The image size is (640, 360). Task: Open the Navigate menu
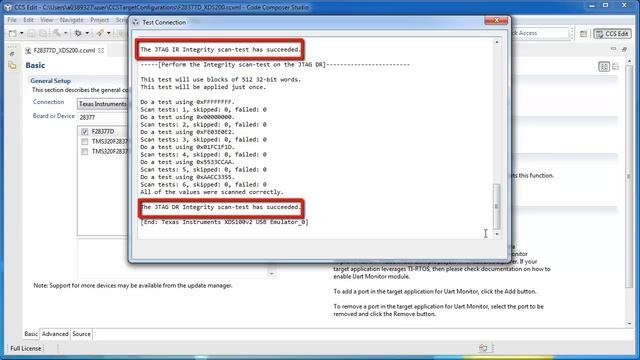click(71, 20)
